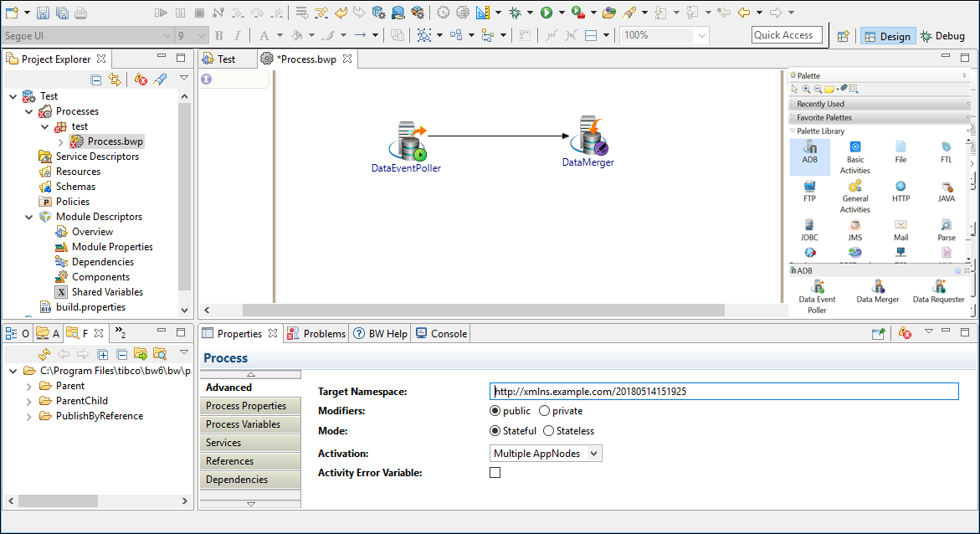Expand the Recently Used palette section
Viewport: 980px width, 534px height.
[820, 104]
